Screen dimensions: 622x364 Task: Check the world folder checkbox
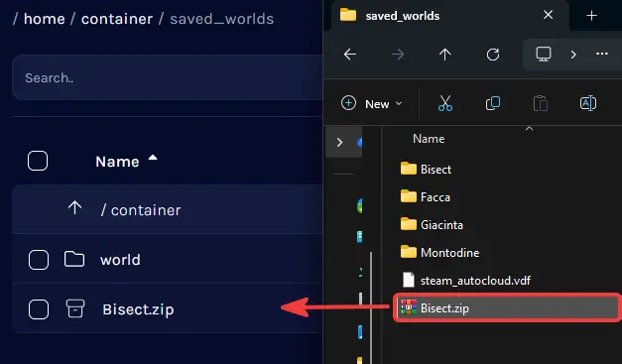[x=39, y=260]
